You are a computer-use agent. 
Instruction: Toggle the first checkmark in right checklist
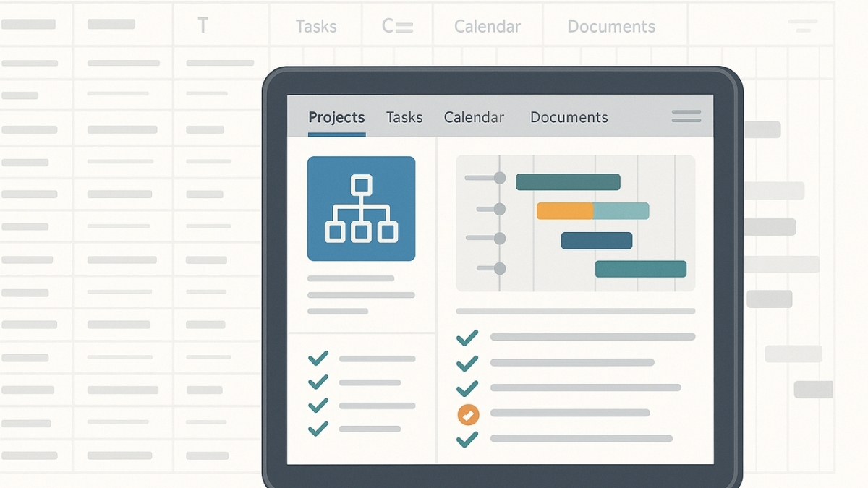(x=467, y=337)
